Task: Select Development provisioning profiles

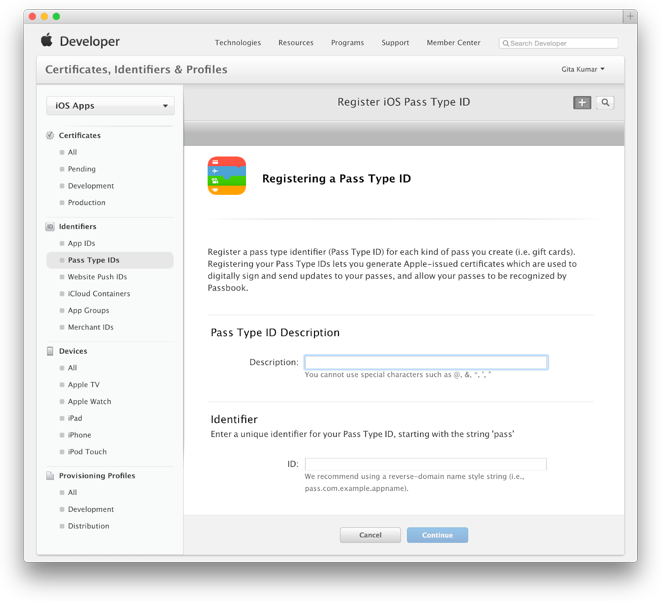Action: pos(91,509)
